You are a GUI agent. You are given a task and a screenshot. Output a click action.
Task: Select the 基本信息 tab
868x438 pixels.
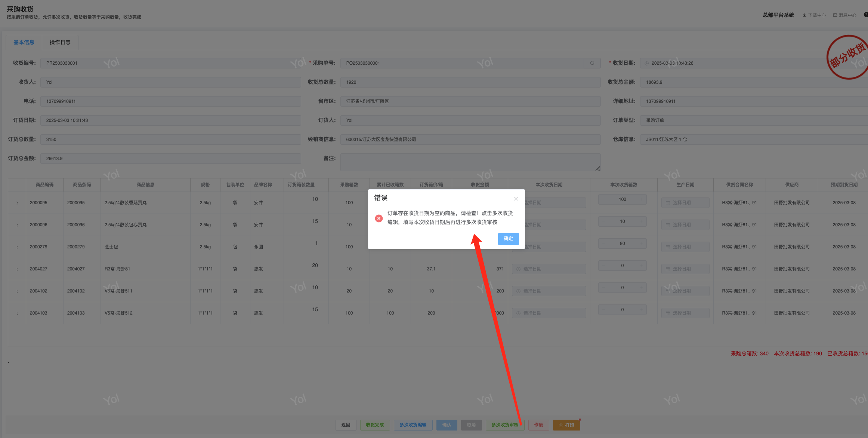(24, 42)
